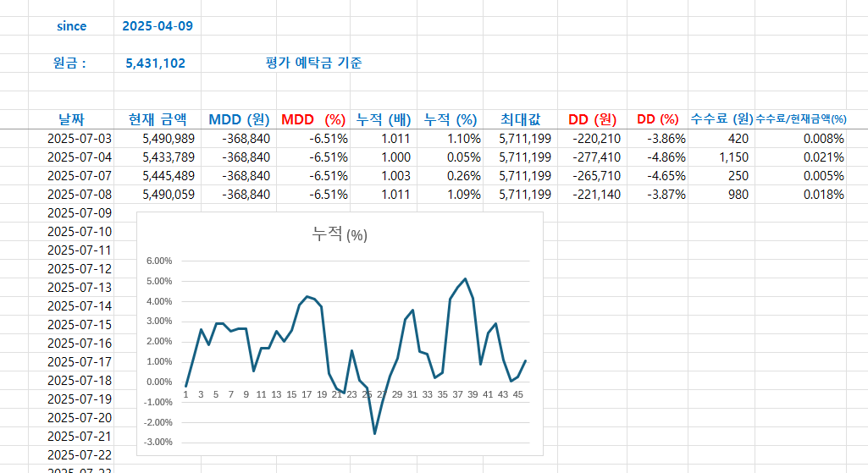
Task: Select the 수수료 (원) column header
Action: 721,119
